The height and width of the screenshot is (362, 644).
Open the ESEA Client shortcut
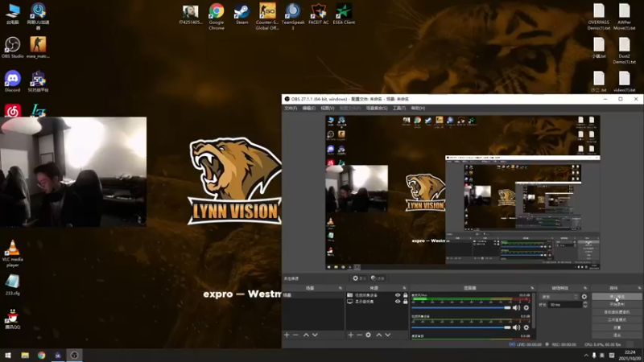point(344,14)
